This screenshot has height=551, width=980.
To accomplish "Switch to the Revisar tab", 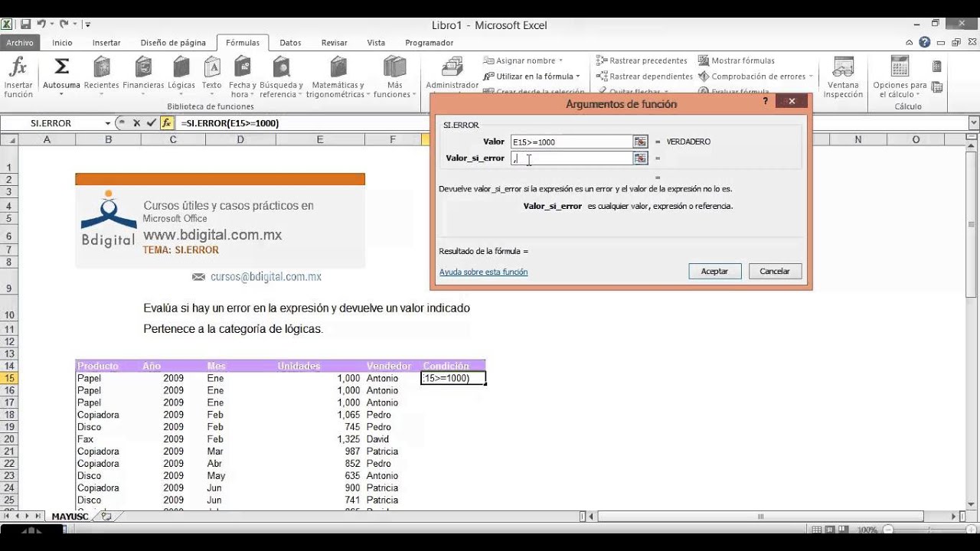I will click(335, 43).
